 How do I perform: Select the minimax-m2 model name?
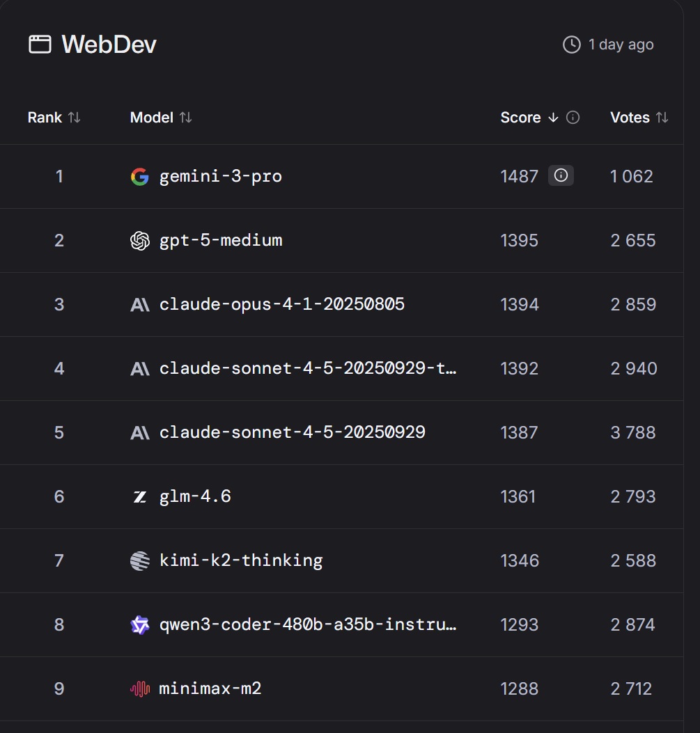210,689
